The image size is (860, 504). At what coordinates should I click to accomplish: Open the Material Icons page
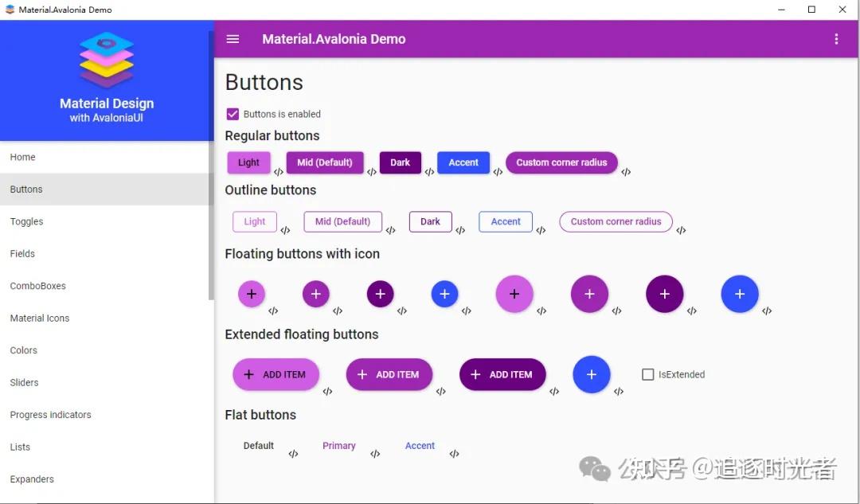39,318
